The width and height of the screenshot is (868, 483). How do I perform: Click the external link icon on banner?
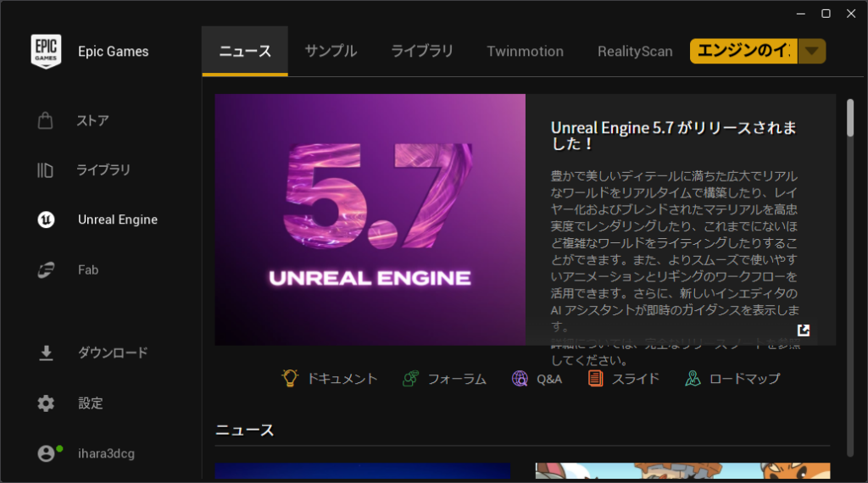tap(804, 330)
